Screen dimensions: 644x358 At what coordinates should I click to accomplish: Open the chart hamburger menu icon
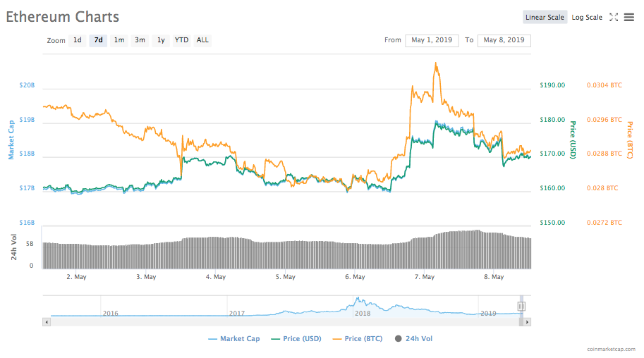click(x=628, y=17)
